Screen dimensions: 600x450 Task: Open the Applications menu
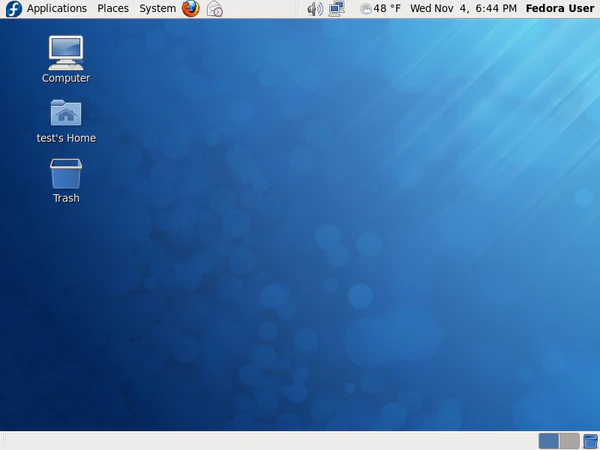[x=56, y=9]
